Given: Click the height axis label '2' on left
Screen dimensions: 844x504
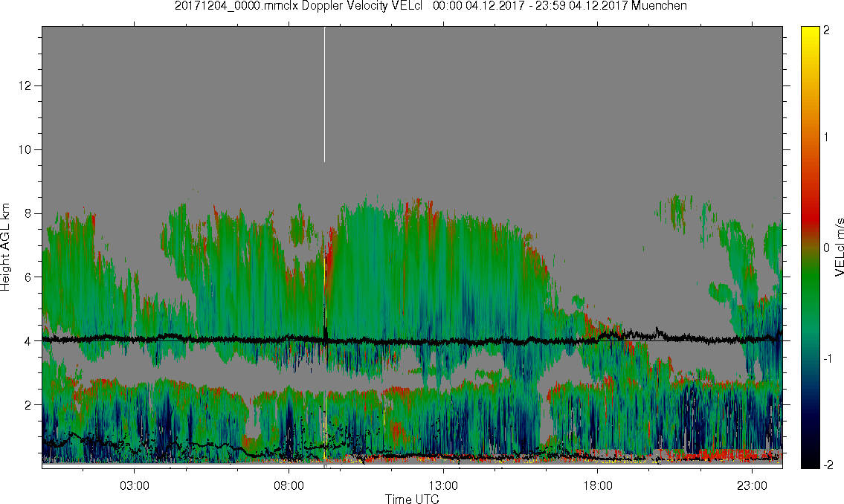Looking at the screenshot, I should coord(28,405).
